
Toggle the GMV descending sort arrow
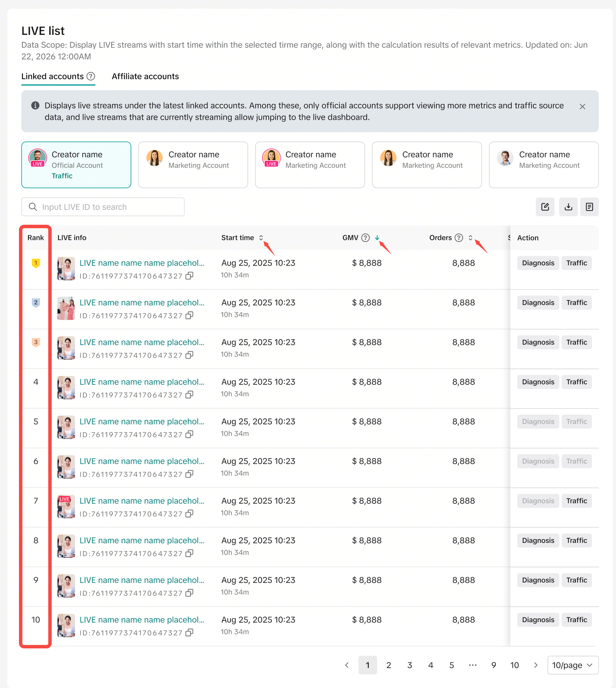(x=377, y=238)
